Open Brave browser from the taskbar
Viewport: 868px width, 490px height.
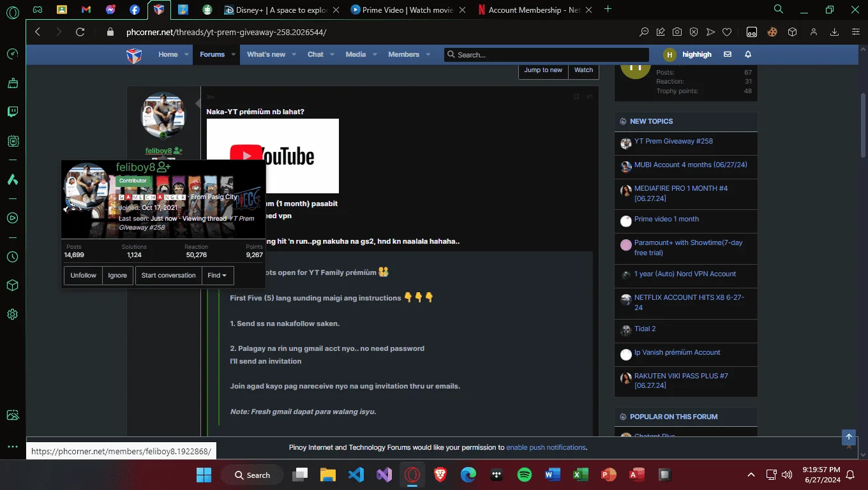[440, 475]
